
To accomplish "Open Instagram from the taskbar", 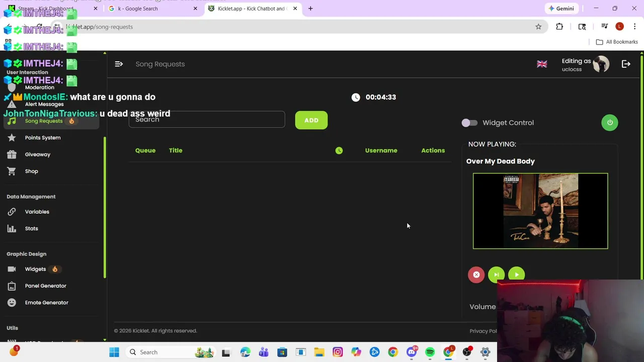I will (x=338, y=352).
